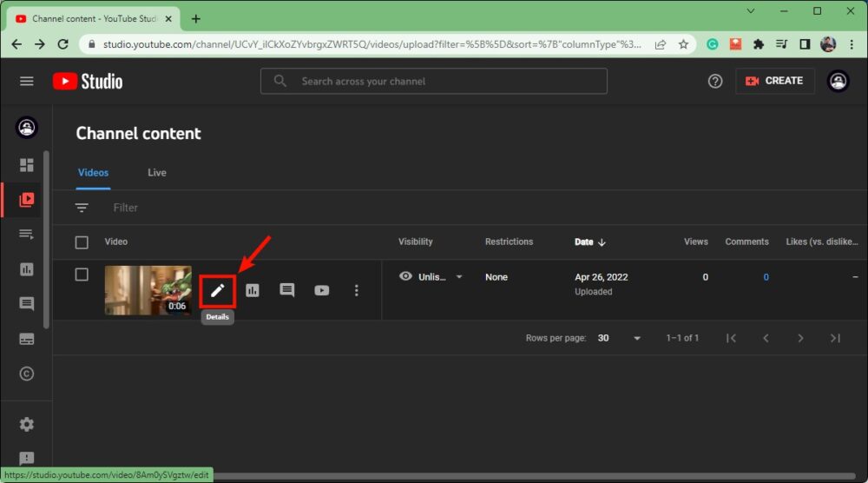Toggle the select-all videos checkbox
This screenshot has width=868, height=483.
coord(82,242)
